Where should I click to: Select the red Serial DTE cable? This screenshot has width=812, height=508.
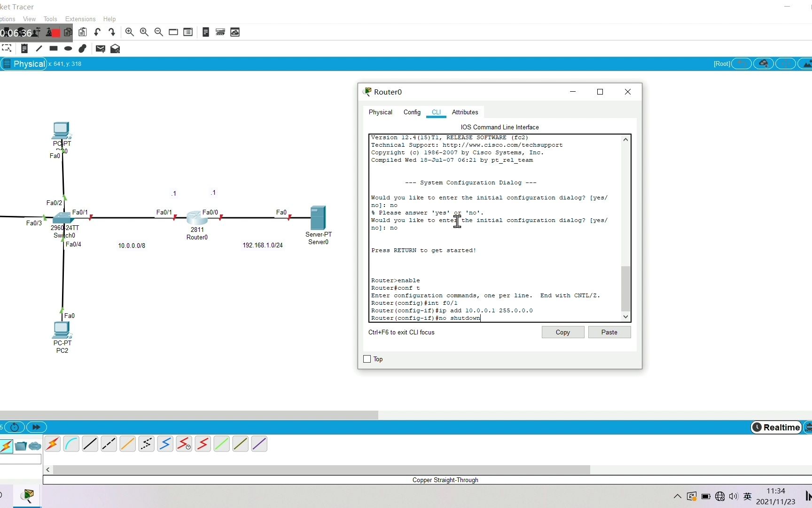[203, 444]
